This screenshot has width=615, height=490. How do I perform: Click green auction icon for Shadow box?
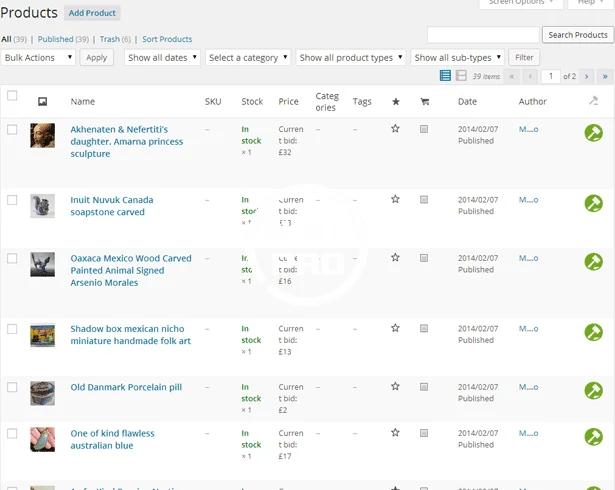593,332
